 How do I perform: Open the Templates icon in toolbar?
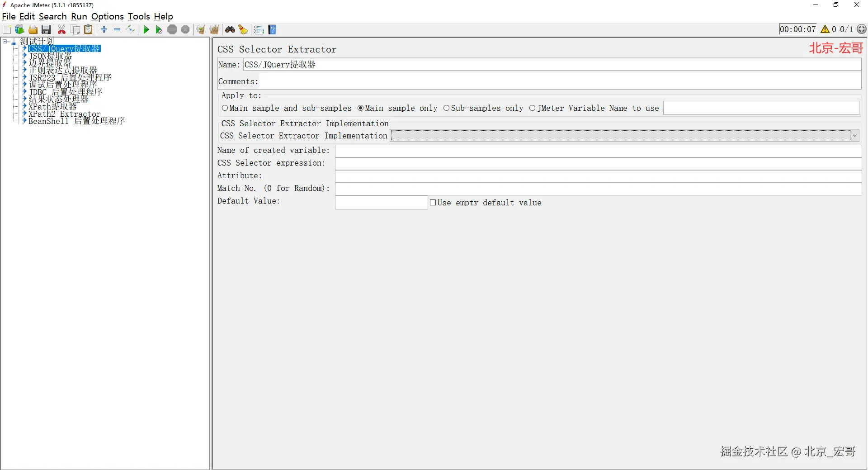point(19,29)
